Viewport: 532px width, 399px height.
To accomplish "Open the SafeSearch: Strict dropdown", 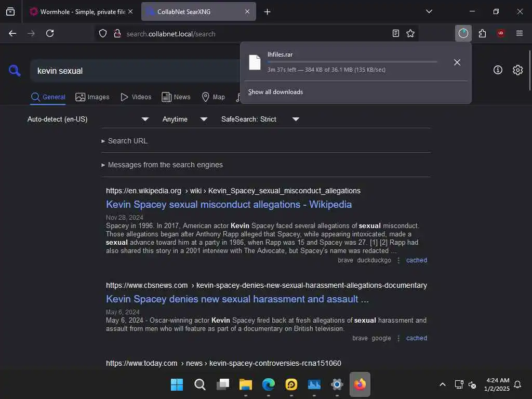I will click(x=260, y=119).
